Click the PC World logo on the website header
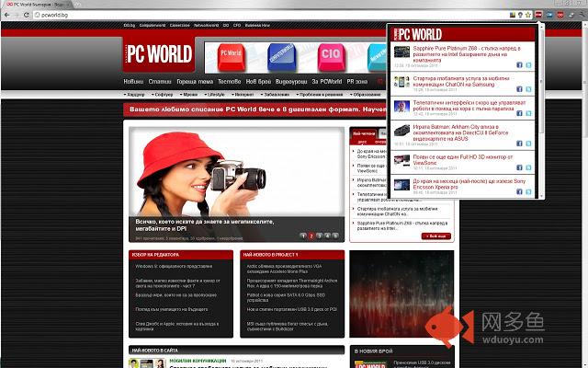This screenshot has width=588, height=368. click(x=159, y=54)
